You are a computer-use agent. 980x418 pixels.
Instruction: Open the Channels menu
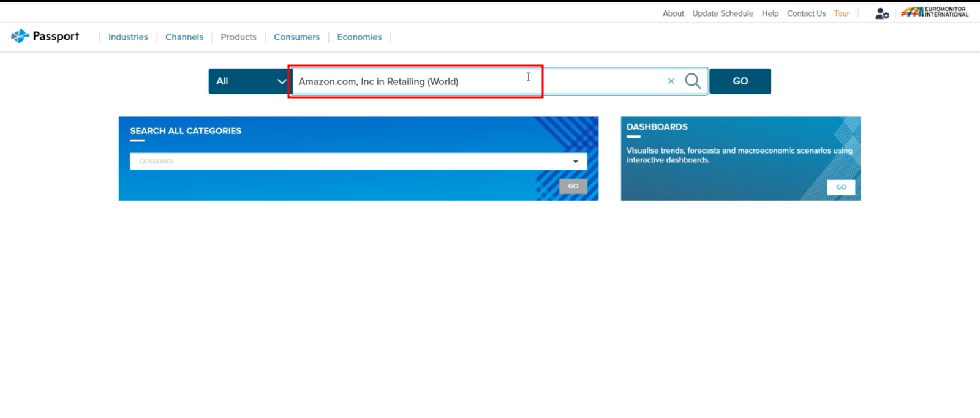184,37
